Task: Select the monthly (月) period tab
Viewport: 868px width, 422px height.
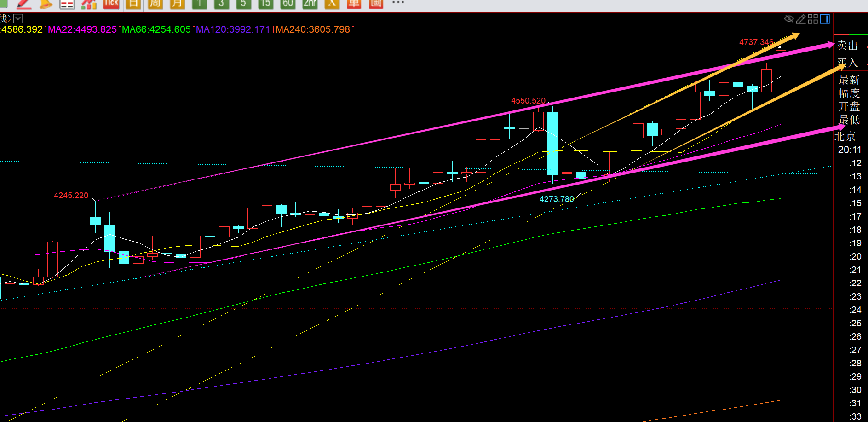Action: (x=177, y=4)
